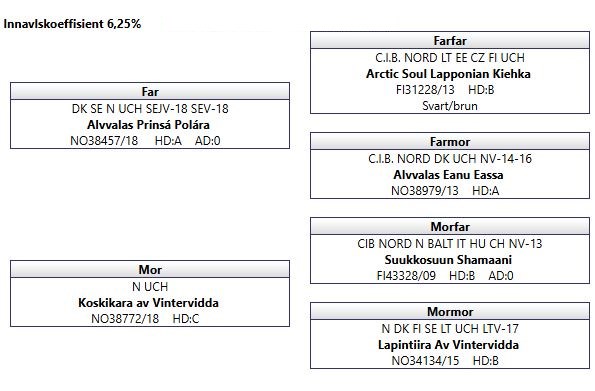Click registration number FI31228/13
595x391 pixels.
click(425, 90)
